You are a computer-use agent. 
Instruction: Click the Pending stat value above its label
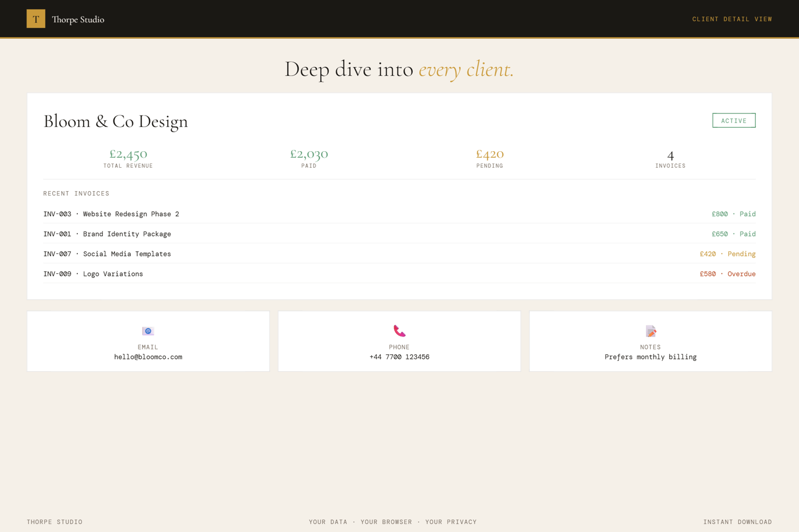[x=490, y=154]
